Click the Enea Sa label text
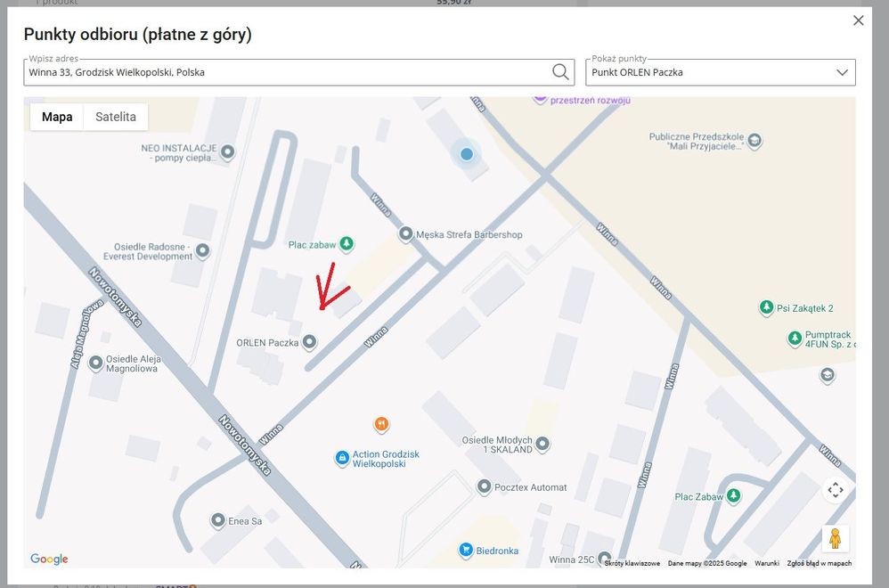This screenshot has height=588, width=889. 245,521
